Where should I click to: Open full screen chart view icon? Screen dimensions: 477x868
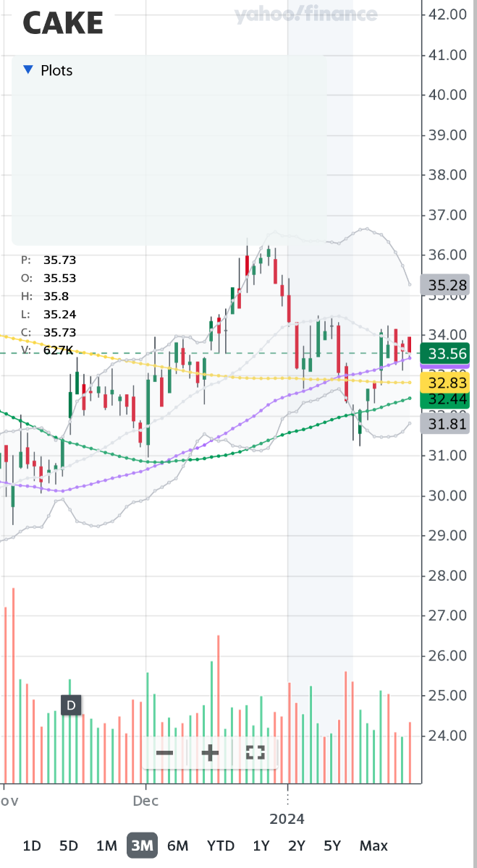[x=255, y=753]
